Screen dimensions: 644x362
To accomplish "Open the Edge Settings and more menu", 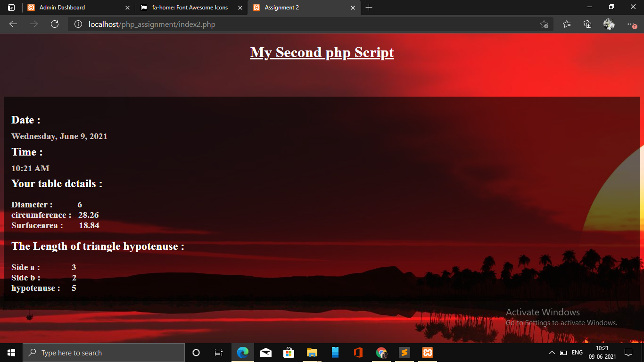I will (631, 24).
